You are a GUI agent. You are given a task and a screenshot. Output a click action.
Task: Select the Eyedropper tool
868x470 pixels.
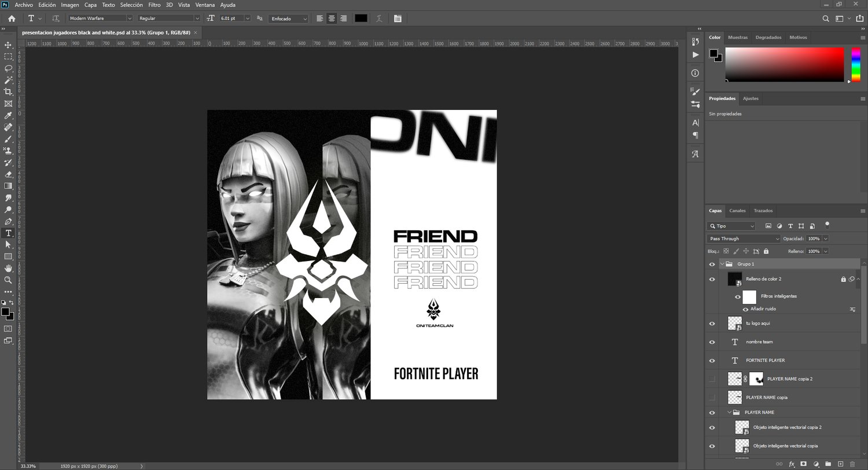(x=8, y=115)
